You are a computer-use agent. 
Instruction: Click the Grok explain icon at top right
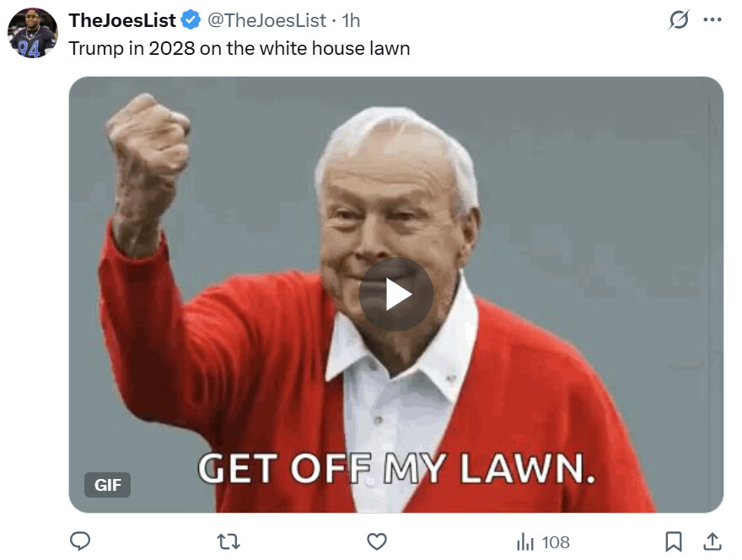[x=679, y=20]
